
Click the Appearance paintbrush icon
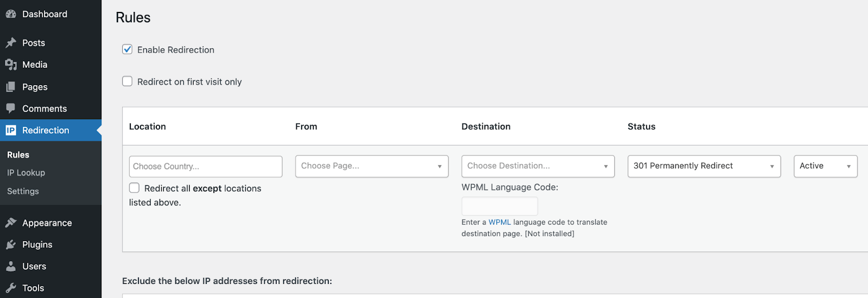click(x=11, y=223)
